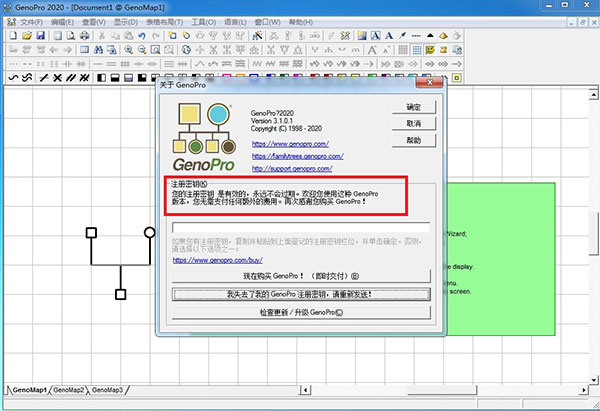The image size is (600, 411).
Task: Click the left-half-filled square icon
Action: click(101, 78)
